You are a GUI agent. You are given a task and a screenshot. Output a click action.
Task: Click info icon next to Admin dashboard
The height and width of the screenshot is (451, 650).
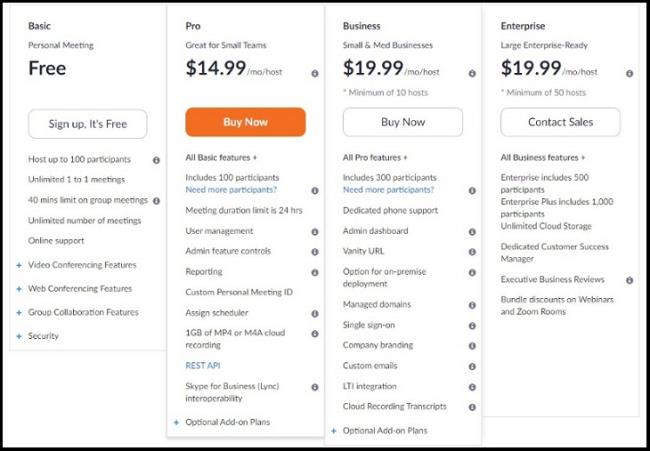coord(471,232)
